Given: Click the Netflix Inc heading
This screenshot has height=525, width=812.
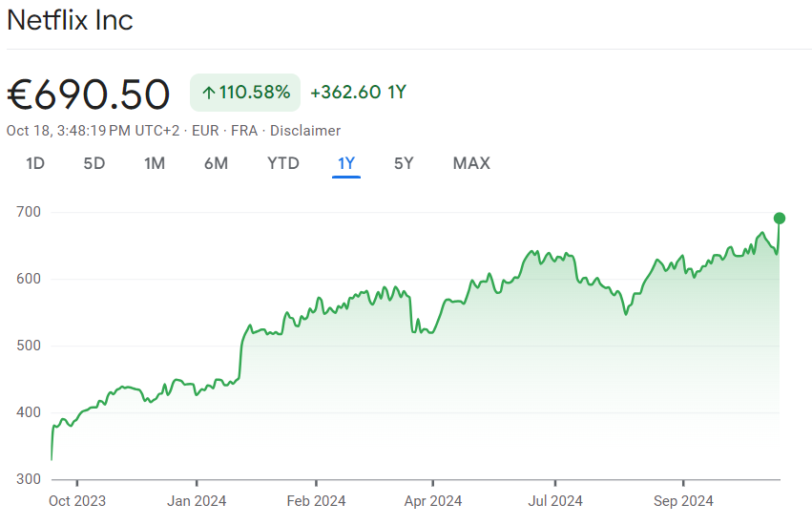Looking at the screenshot, I should tap(70, 21).
